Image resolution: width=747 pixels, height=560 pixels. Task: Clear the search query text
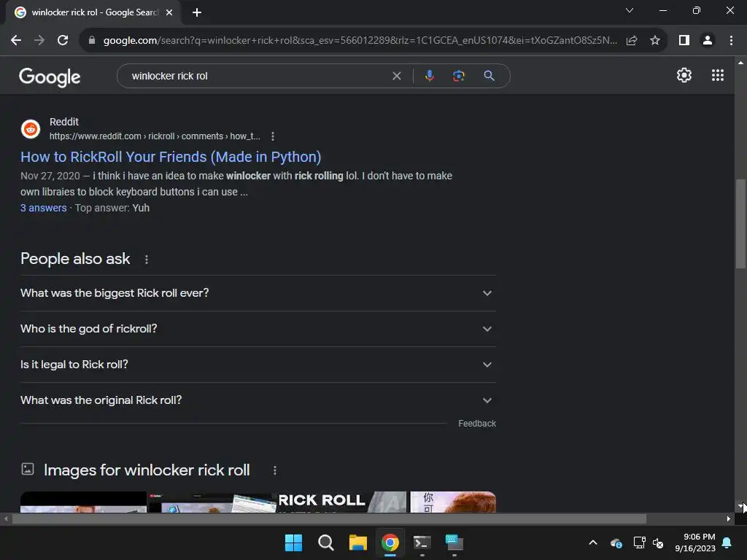coord(396,76)
